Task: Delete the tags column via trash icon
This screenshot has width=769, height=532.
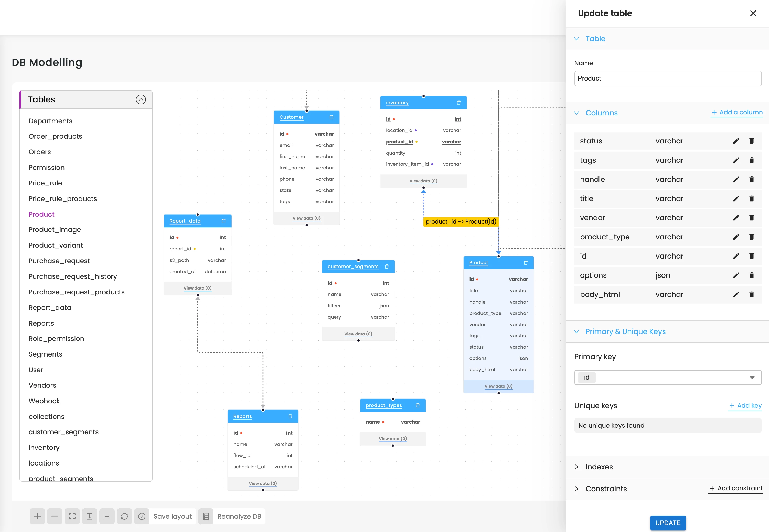Action: coord(752,160)
